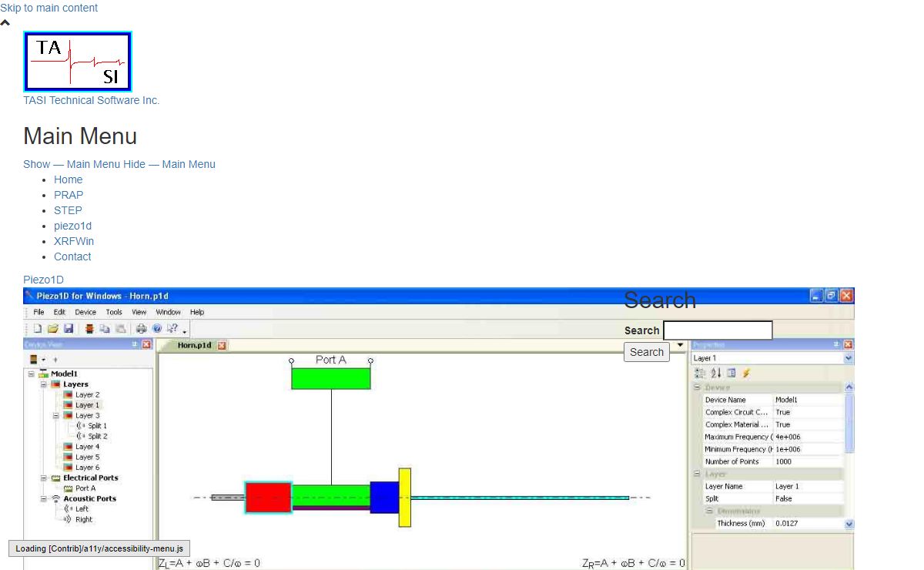Click the Paste toolbar icon
Viewport: 924px width, 570px height.
tap(121, 328)
